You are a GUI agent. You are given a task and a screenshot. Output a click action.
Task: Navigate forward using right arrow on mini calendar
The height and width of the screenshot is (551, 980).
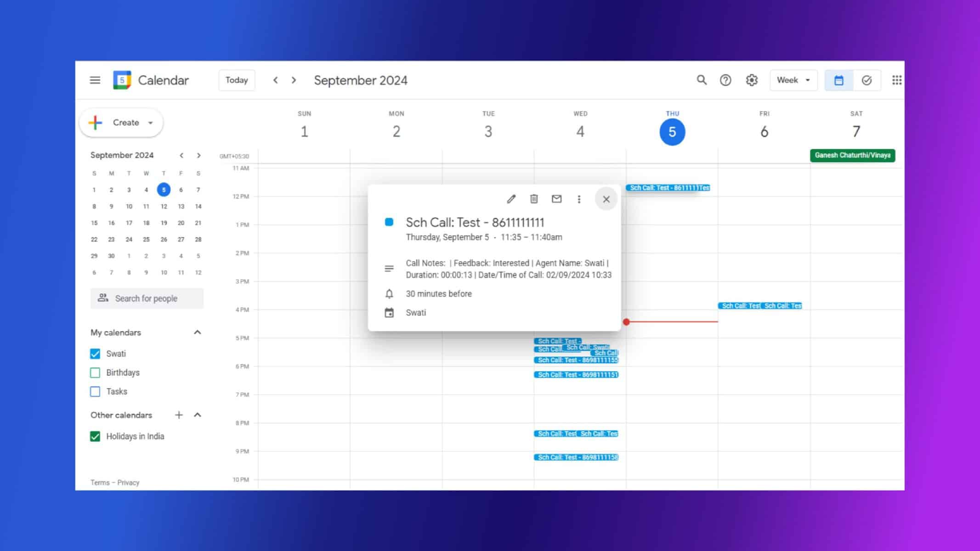tap(199, 155)
